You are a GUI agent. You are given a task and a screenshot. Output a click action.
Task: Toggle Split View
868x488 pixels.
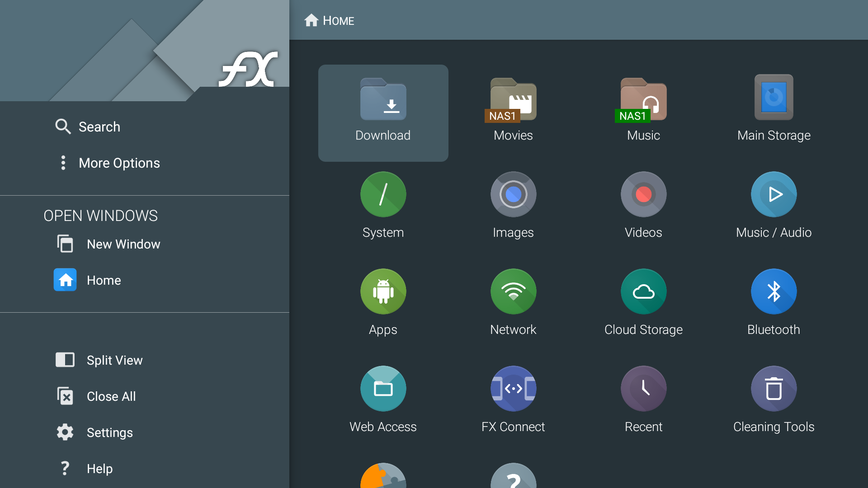(114, 360)
